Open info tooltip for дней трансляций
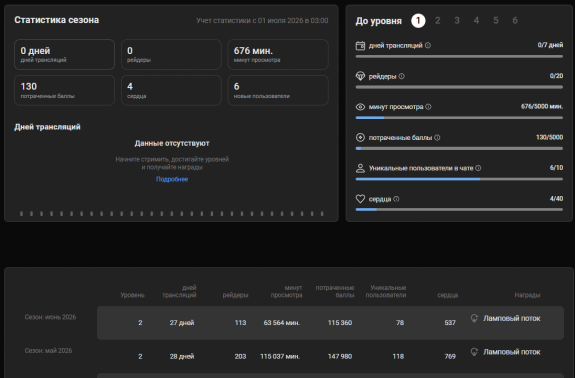Viewport: 575px width, 378px height. point(428,45)
